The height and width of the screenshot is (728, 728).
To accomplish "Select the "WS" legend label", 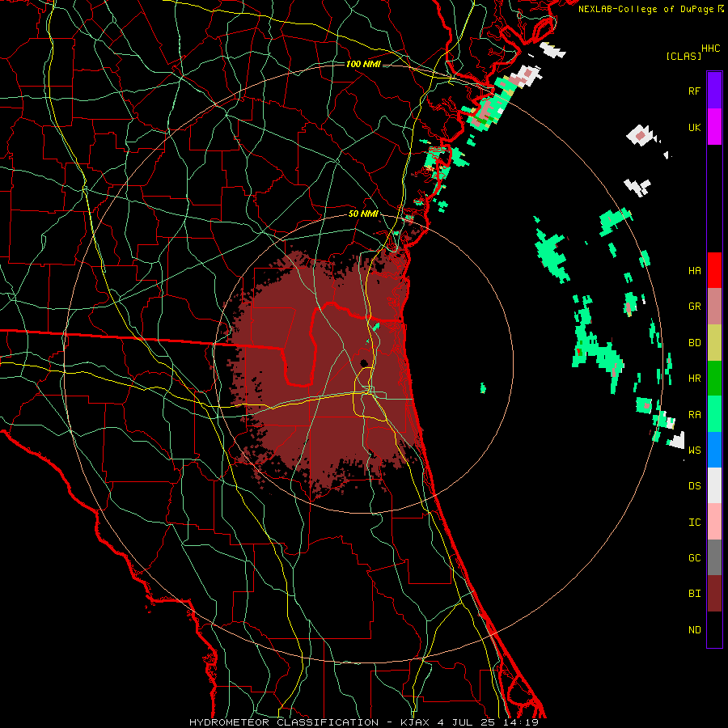I will click(694, 451).
